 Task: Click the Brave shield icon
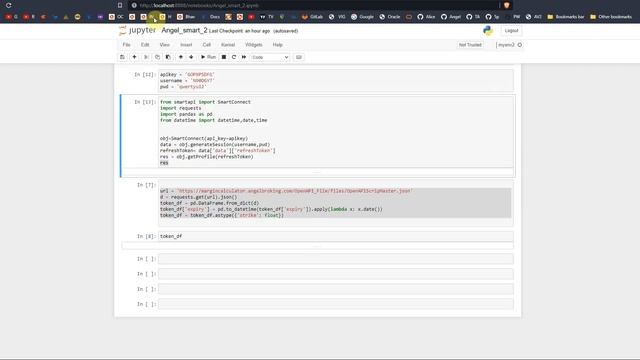pos(507,5)
